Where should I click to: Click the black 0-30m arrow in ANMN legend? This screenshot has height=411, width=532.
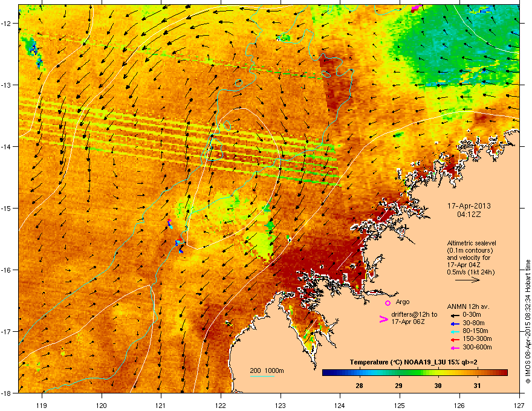[x=455, y=316]
